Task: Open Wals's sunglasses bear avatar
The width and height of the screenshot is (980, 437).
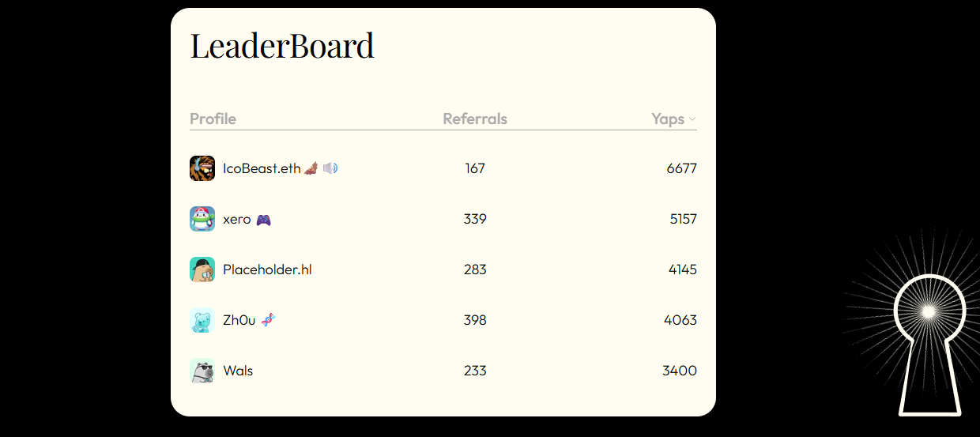Action: coord(202,371)
